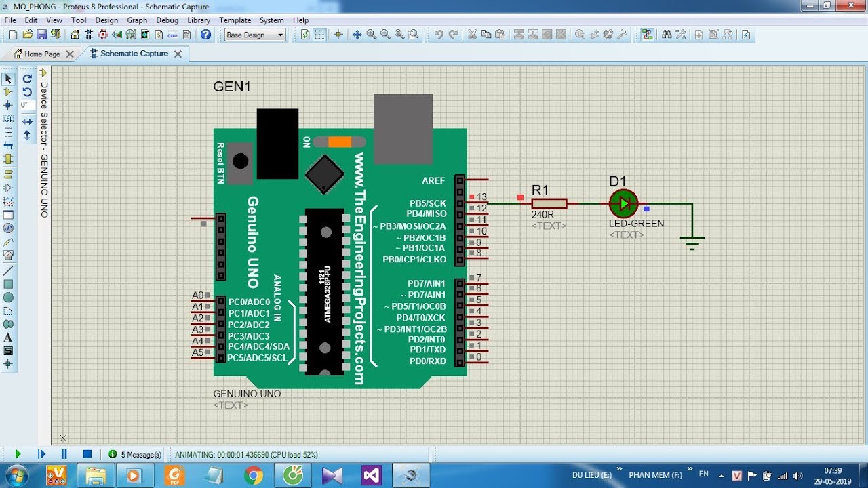
Task: Cut the selection with the scissors icon
Action: [473, 35]
